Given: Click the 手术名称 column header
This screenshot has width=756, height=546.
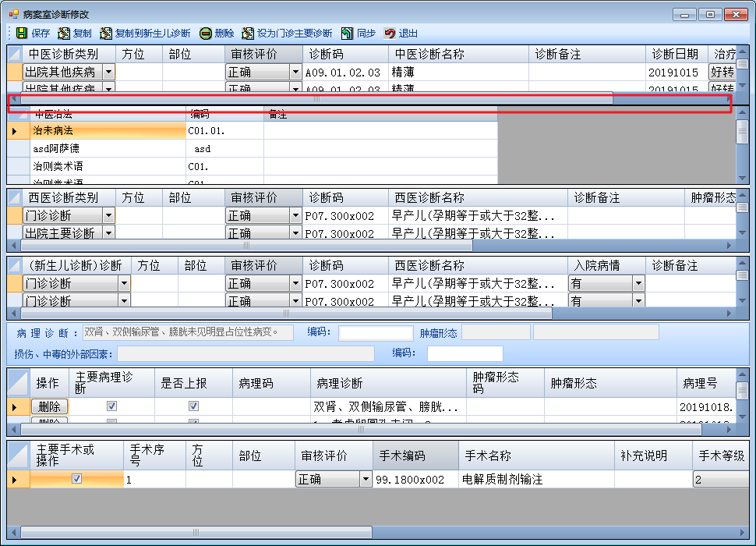Looking at the screenshot, I should 536,456.
